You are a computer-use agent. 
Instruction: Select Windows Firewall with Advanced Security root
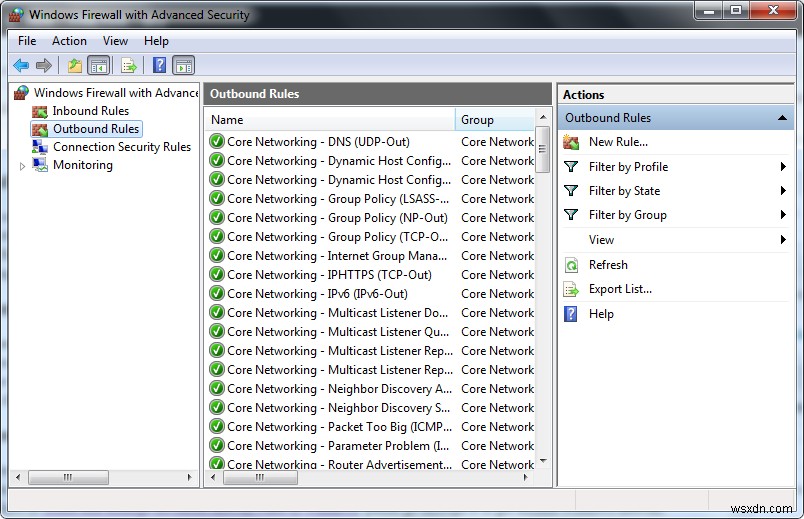pos(115,93)
